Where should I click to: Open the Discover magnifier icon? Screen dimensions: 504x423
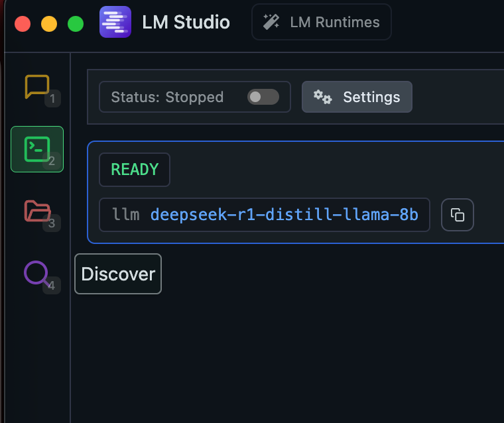click(x=37, y=273)
